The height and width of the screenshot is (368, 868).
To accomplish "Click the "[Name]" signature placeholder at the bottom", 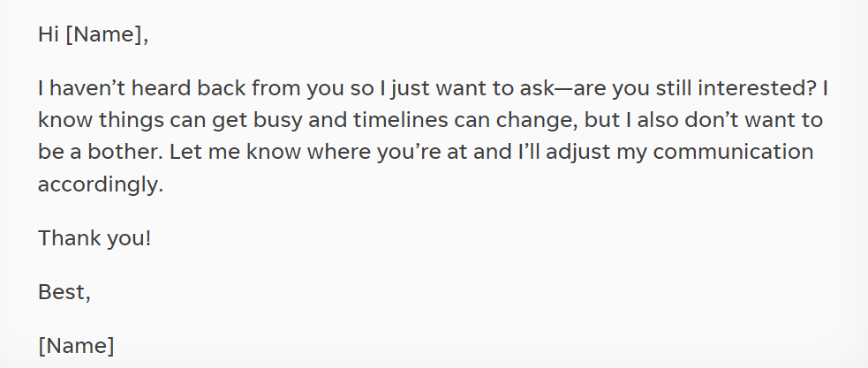I will [x=77, y=346].
